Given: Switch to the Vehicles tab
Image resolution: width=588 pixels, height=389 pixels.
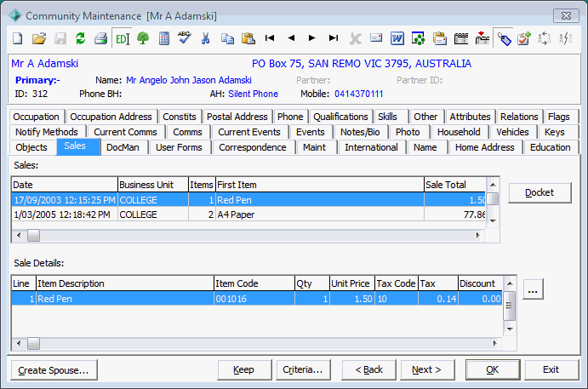Looking at the screenshot, I should [x=512, y=132].
